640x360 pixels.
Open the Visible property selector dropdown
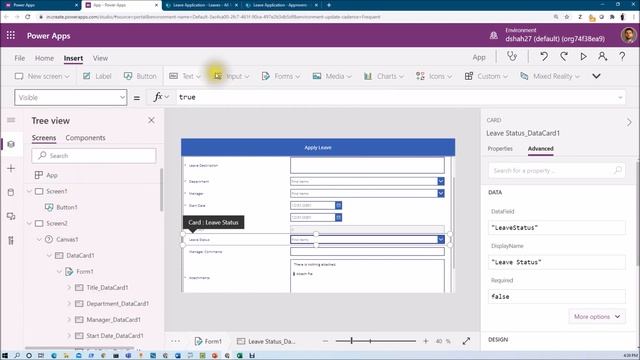[71, 98]
